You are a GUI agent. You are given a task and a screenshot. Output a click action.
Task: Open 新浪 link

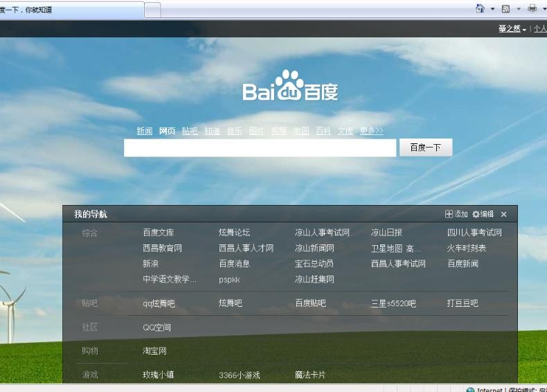(x=151, y=264)
